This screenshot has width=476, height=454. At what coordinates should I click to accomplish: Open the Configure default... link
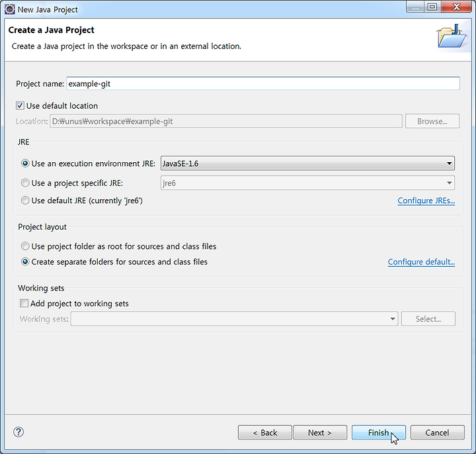point(421,262)
